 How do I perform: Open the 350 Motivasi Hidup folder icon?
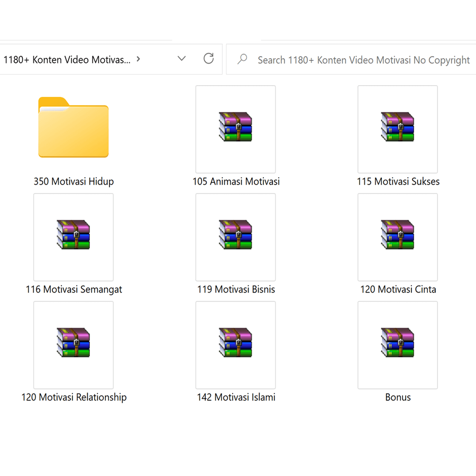[x=74, y=127]
